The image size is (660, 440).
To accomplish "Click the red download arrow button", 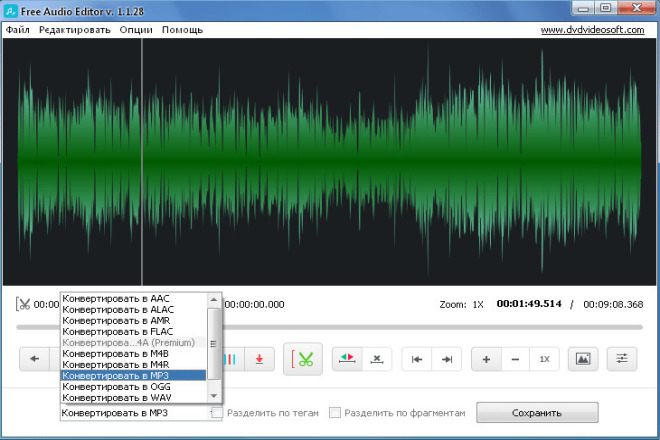I will pyautogui.click(x=259, y=359).
